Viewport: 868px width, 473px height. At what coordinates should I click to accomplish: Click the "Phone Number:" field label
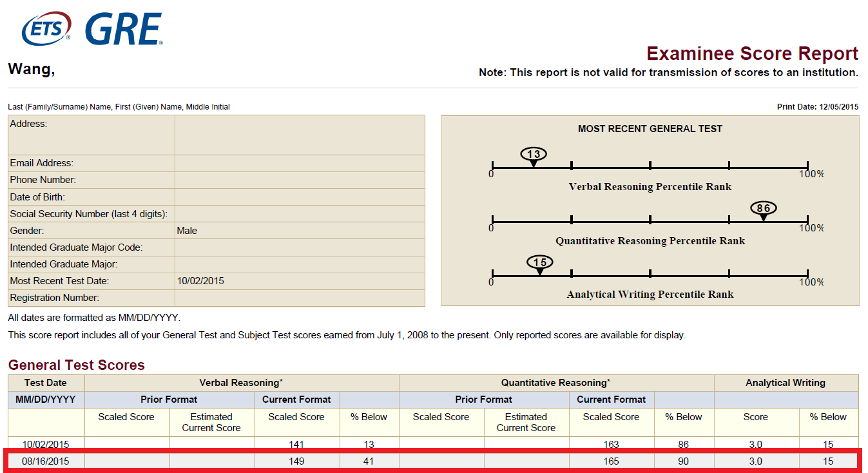tap(43, 180)
